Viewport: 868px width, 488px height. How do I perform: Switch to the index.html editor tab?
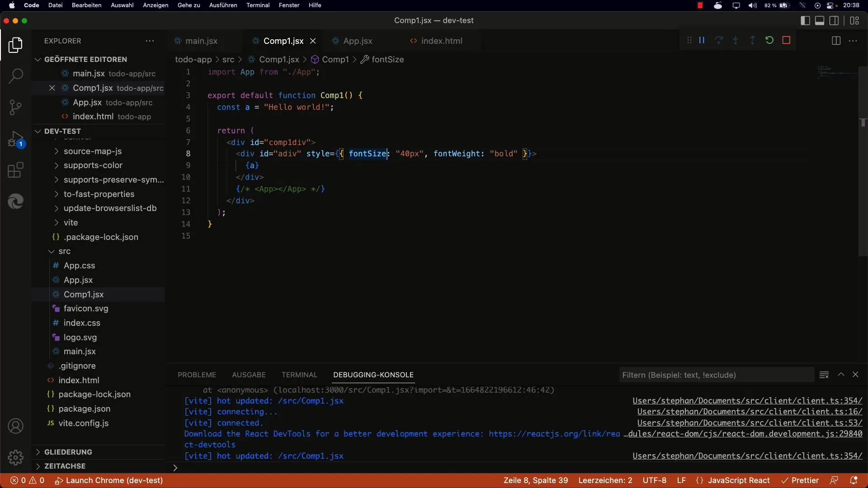pos(441,41)
